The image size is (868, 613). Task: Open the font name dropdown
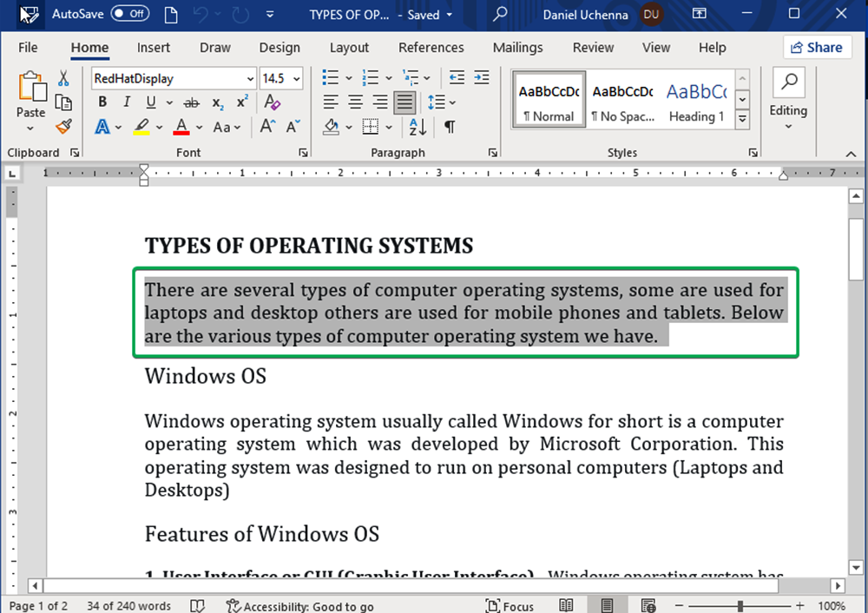[x=250, y=79]
